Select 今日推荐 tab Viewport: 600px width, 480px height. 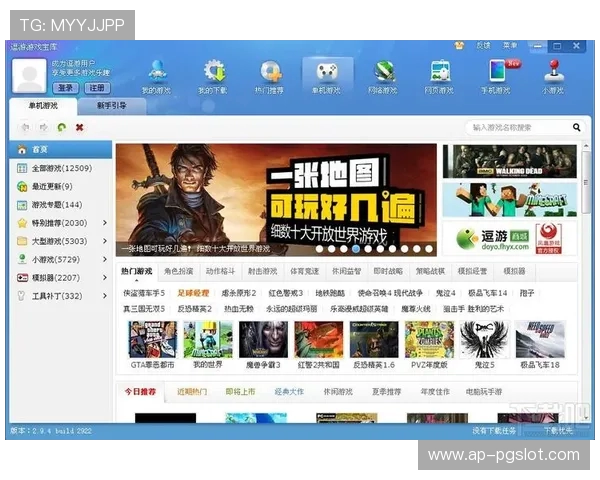pos(140,392)
